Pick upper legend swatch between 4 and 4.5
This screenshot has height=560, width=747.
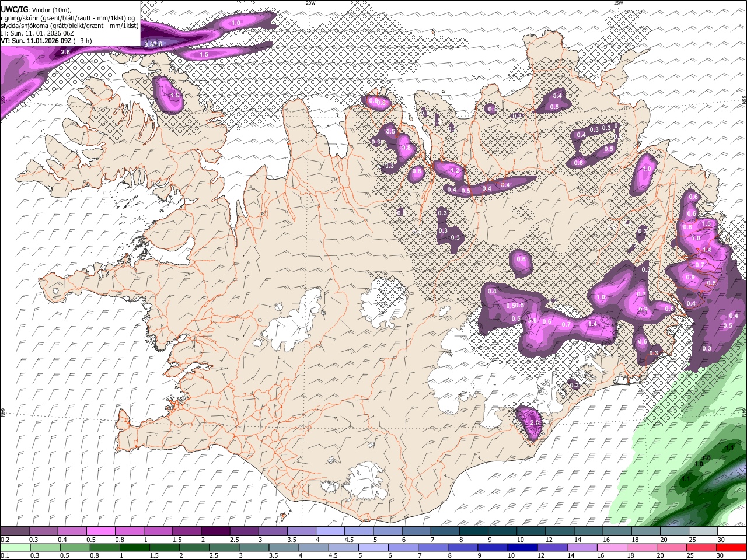pos(330,531)
